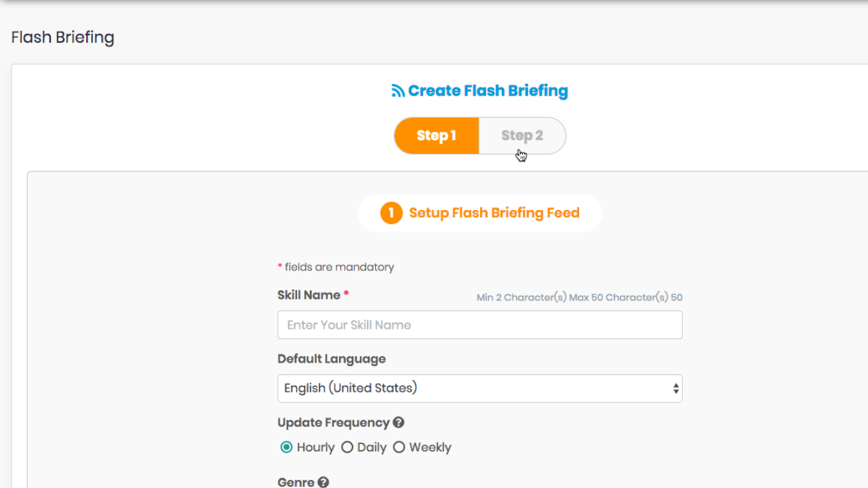Image resolution: width=868 pixels, height=488 pixels.
Task: Open the Default Language English (United States) dropdown
Action: (479, 388)
